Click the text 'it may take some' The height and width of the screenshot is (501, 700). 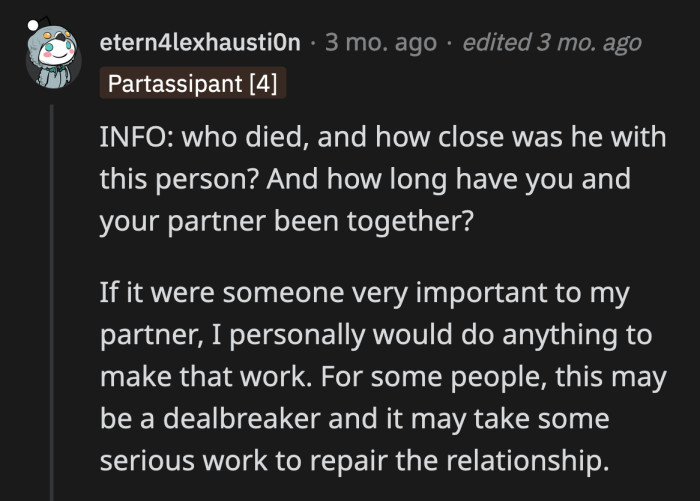click(x=498, y=419)
